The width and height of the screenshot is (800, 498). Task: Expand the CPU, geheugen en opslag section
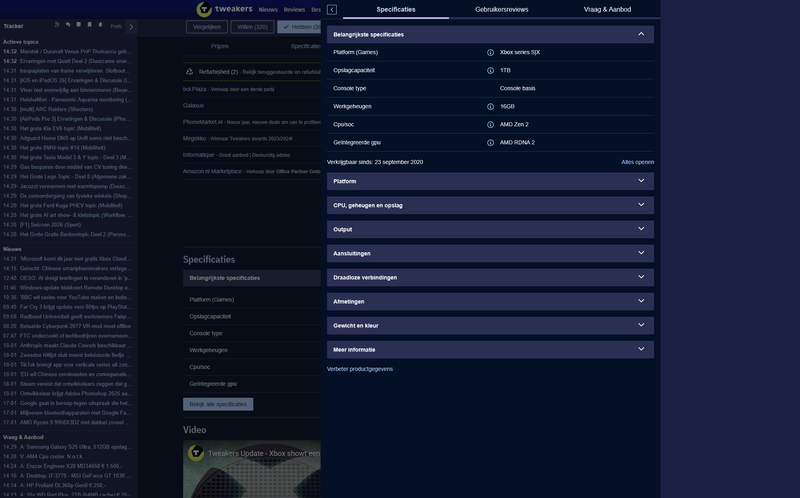coord(490,205)
